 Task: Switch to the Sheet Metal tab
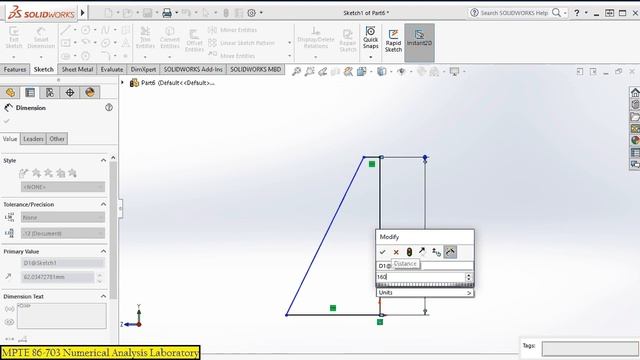tap(78, 69)
